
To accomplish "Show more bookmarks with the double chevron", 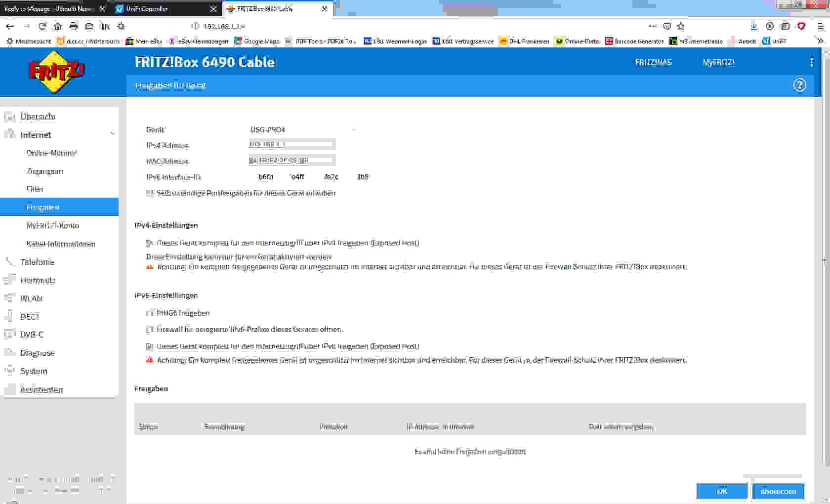I will [821, 41].
